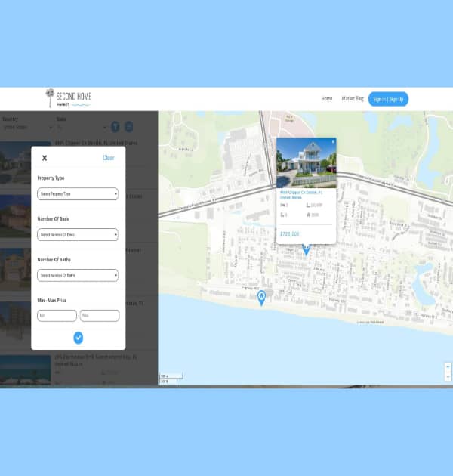Screen dimensions: 453x476
Task: Open the bottom beach listing thumbnail
Action: click(26, 370)
